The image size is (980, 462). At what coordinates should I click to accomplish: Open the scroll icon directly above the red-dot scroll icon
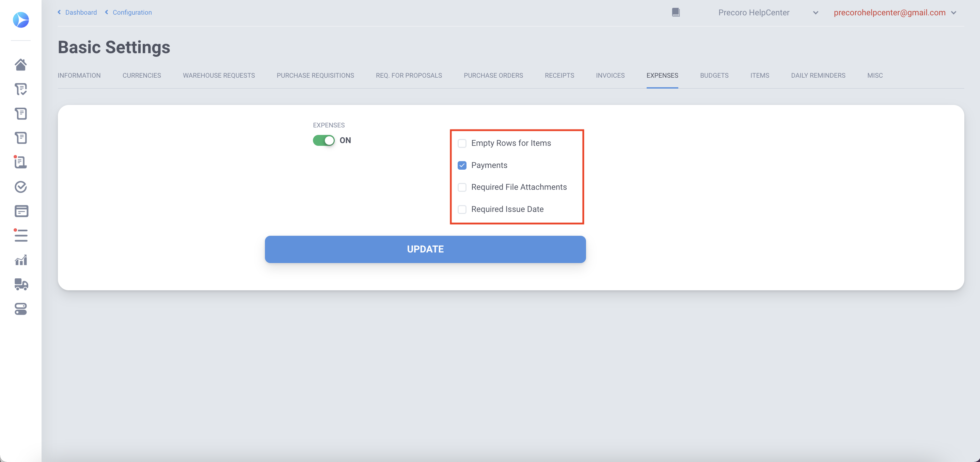pyautogui.click(x=20, y=138)
